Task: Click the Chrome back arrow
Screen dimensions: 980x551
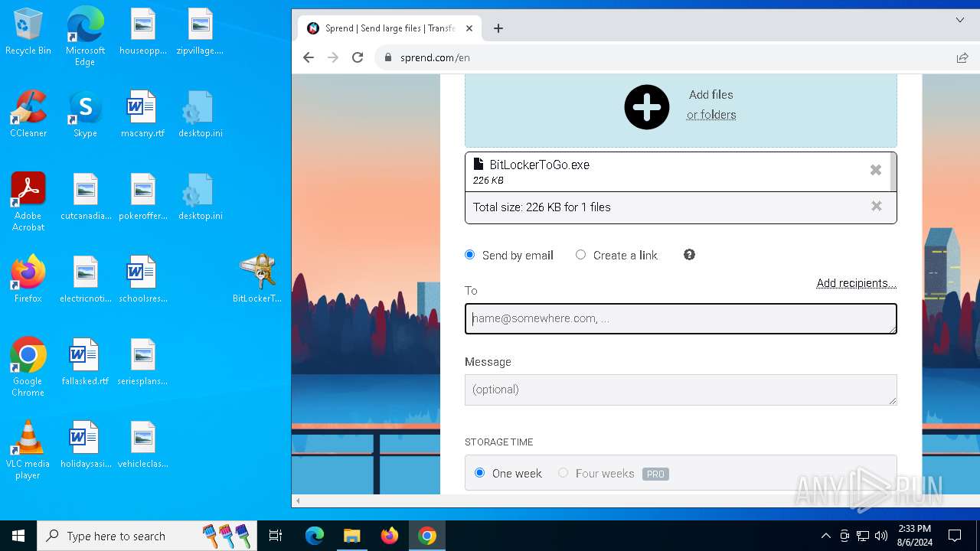Action: [x=309, y=57]
